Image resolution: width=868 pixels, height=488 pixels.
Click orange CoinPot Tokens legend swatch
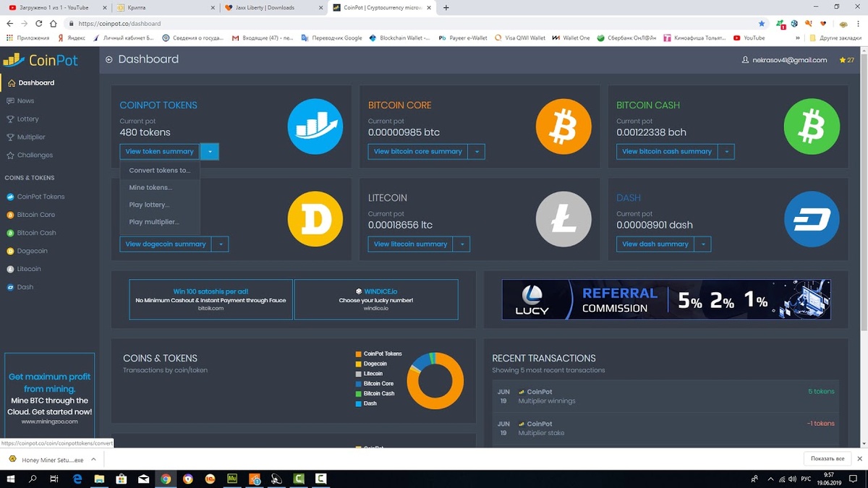pos(358,354)
